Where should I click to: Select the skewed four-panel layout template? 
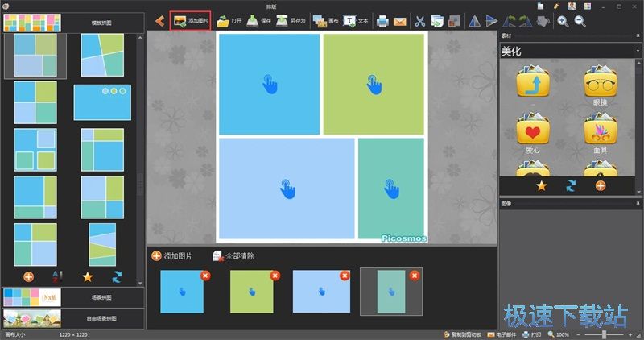(x=102, y=55)
